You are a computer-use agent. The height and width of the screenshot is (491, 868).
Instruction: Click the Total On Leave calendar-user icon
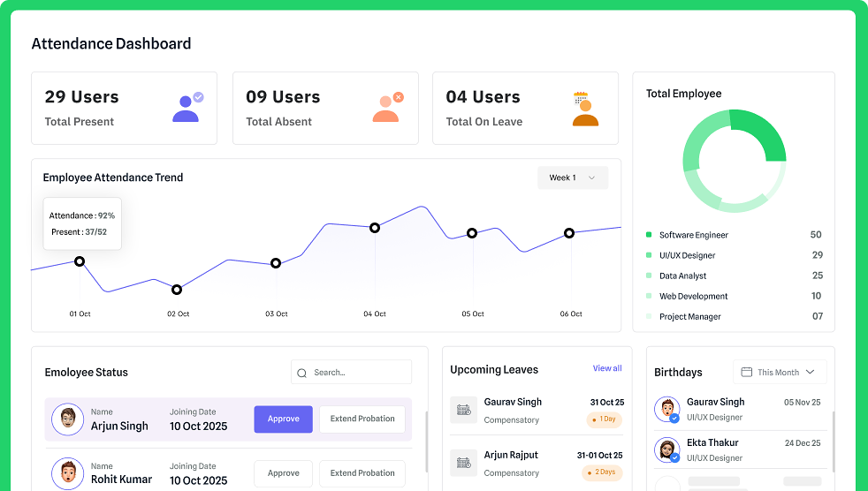click(584, 109)
